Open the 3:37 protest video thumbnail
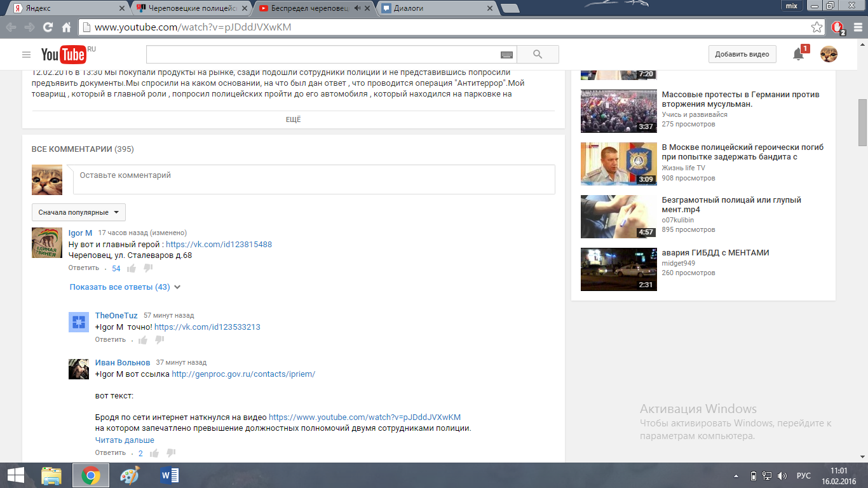 pyautogui.click(x=619, y=111)
